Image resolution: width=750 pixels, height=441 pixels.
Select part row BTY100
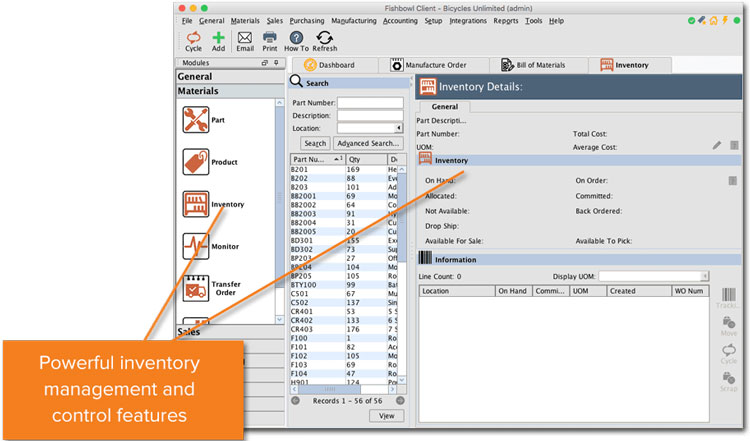pos(344,285)
